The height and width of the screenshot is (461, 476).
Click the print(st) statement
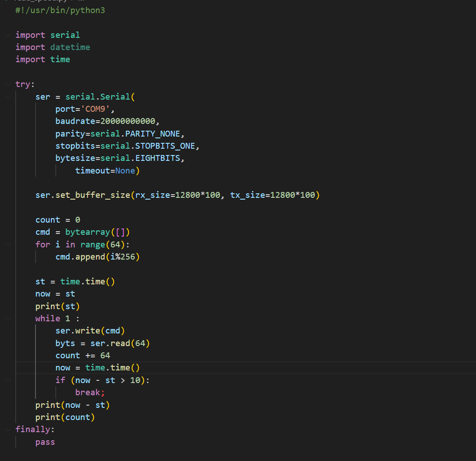coord(58,306)
